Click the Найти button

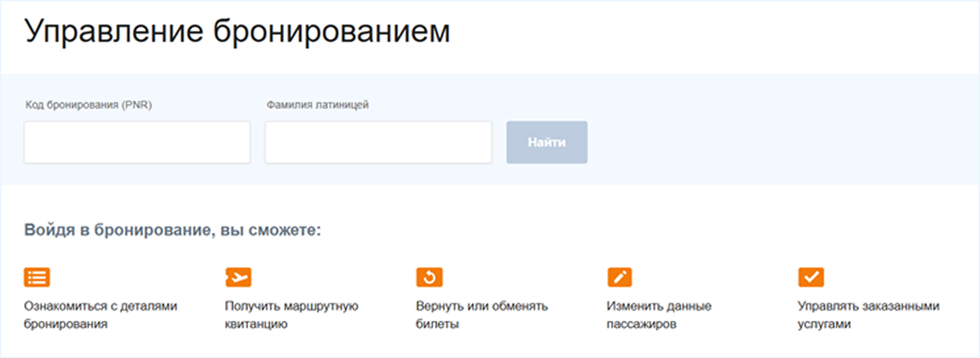[547, 142]
